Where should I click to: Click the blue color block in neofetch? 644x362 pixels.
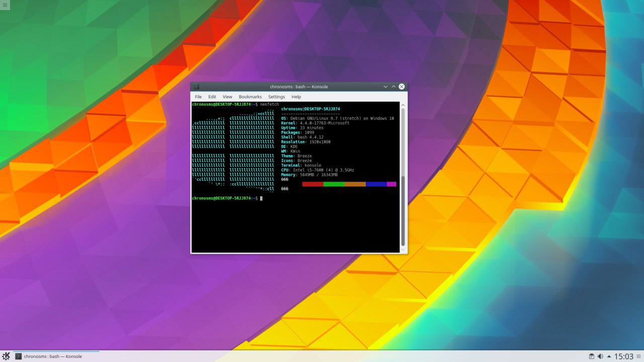(x=376, y=184)
